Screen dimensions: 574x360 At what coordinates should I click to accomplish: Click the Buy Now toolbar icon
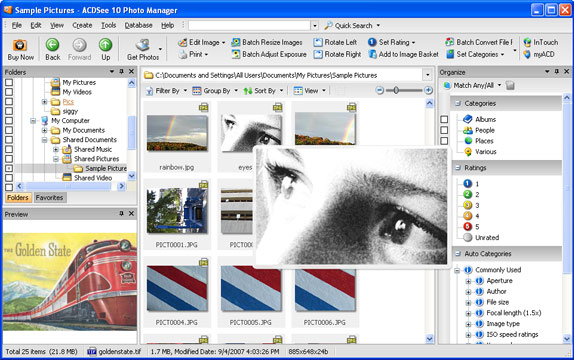(20, 45)
